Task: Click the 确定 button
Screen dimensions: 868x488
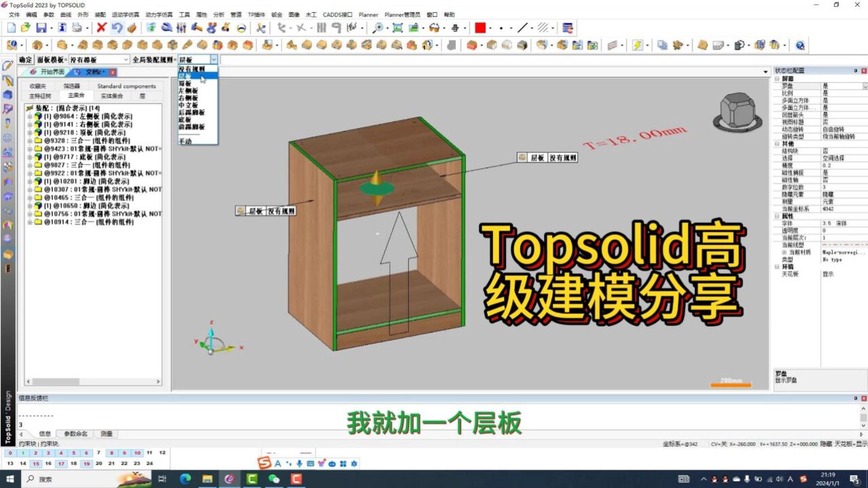Action: [x=25, y=60]
